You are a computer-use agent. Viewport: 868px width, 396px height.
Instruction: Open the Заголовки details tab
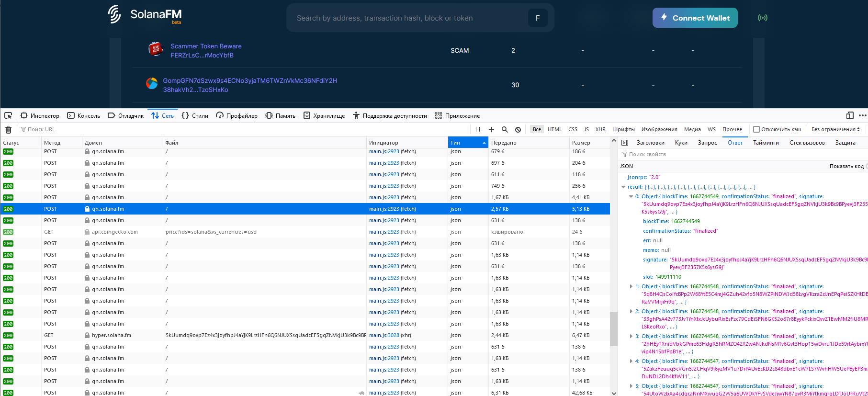(650, 143)
